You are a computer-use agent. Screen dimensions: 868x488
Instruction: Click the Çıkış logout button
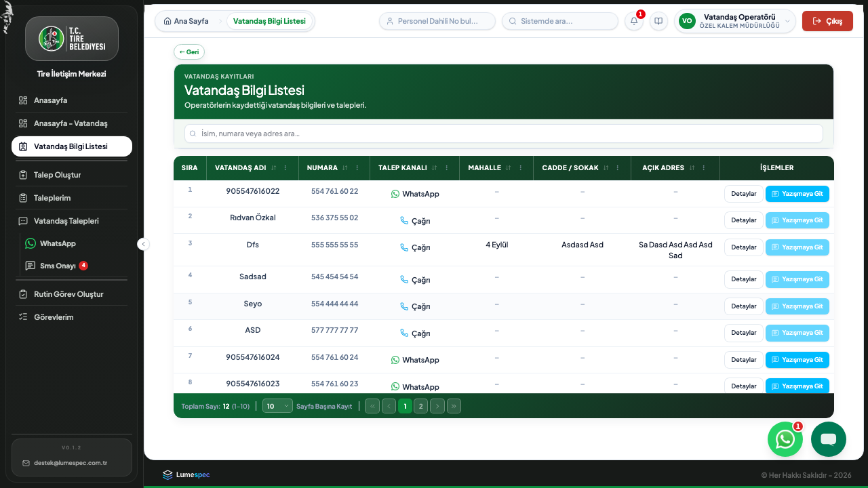[827, 21]
